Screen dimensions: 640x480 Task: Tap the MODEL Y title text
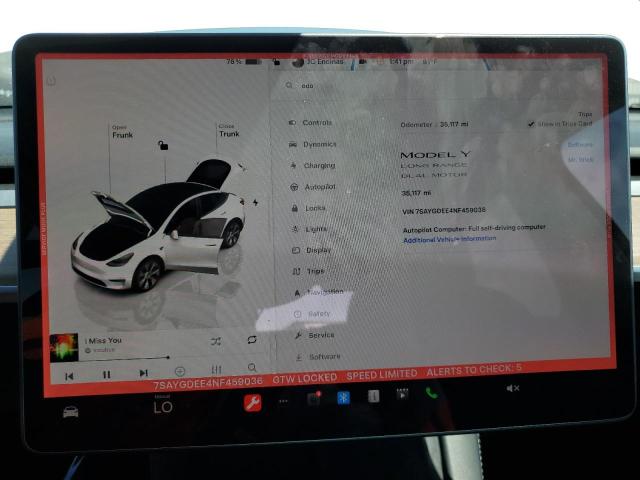coord(435,155)
